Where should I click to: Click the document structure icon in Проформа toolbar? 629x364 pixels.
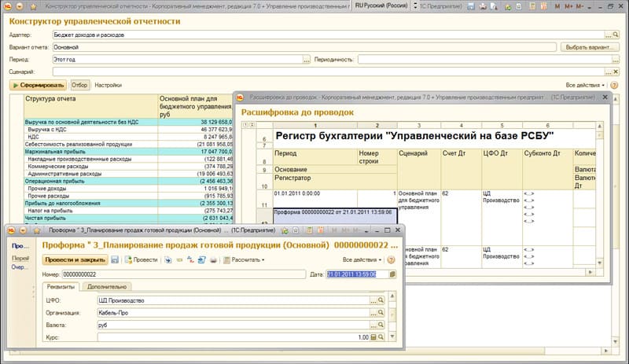(x=201, y=260)
